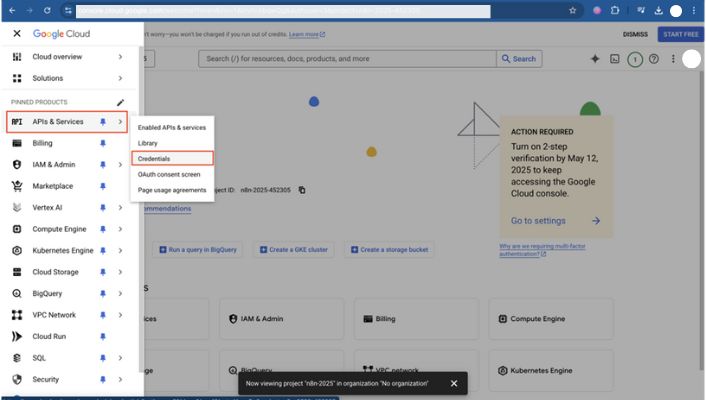Click the Vertex AI icon
Viewport: 706px width, 400px height.
17,208
